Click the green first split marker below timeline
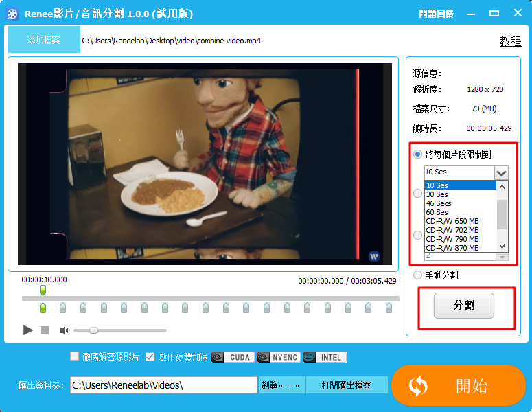Image resolution: width=532 pixels, height=412 pixels. (43, 308)
